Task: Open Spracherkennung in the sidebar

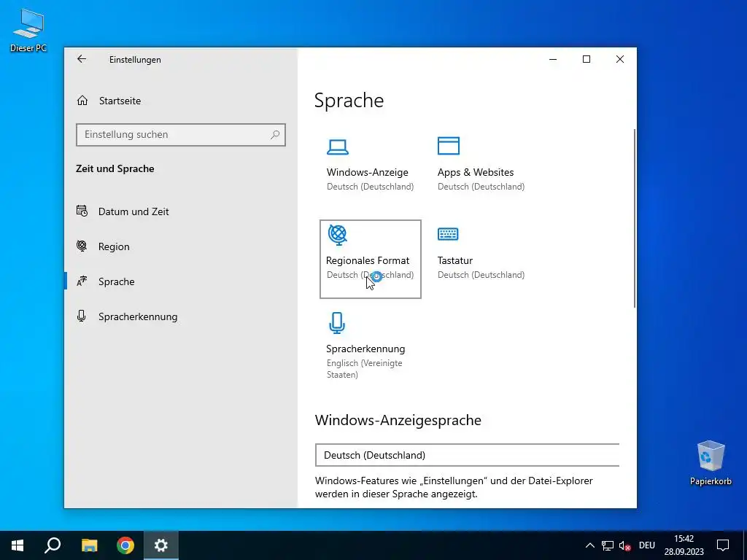Action: coord(138,316)
